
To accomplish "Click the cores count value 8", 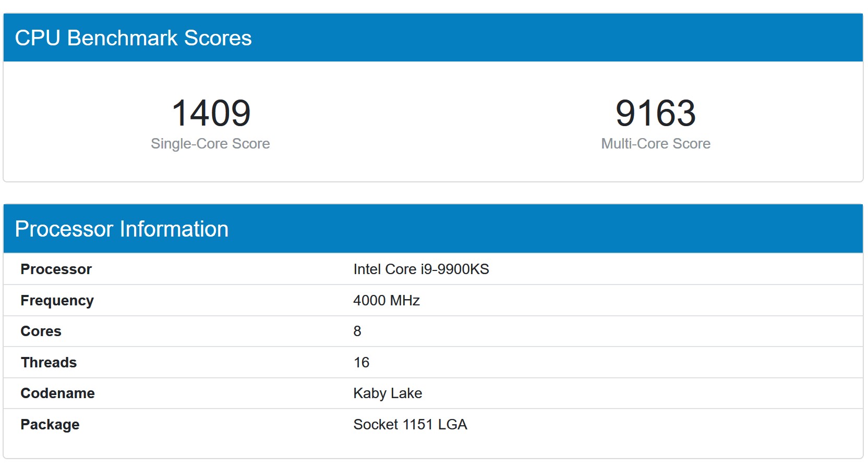I will (x=356, y=331).
